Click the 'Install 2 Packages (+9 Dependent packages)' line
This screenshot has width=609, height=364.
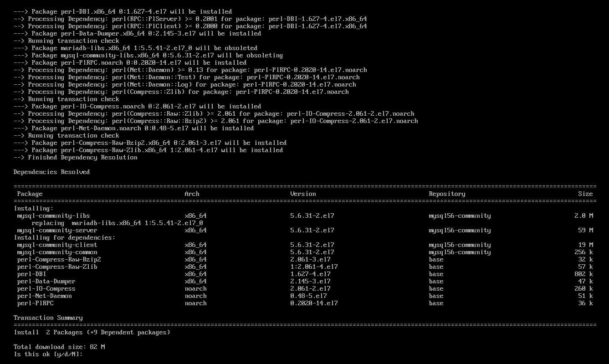(x=92, y=332)
